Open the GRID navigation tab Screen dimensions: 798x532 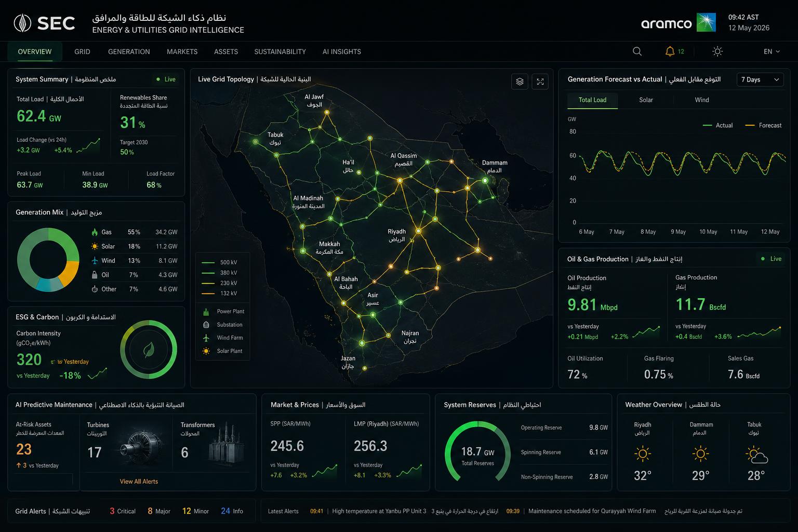82,51
